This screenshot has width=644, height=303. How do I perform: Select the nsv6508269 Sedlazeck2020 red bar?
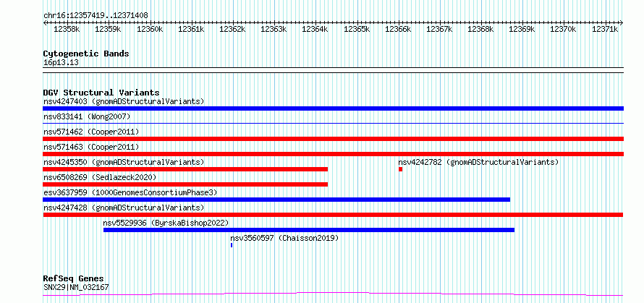pos(185,184)
